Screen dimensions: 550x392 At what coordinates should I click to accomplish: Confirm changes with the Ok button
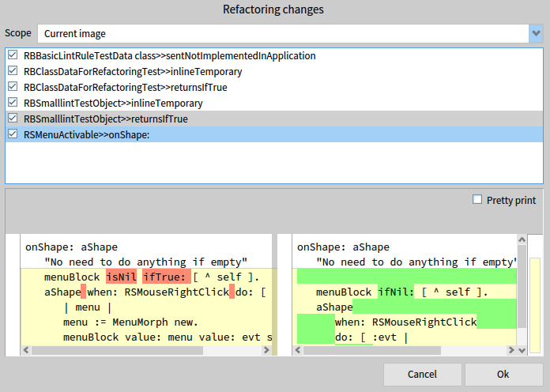503,374
